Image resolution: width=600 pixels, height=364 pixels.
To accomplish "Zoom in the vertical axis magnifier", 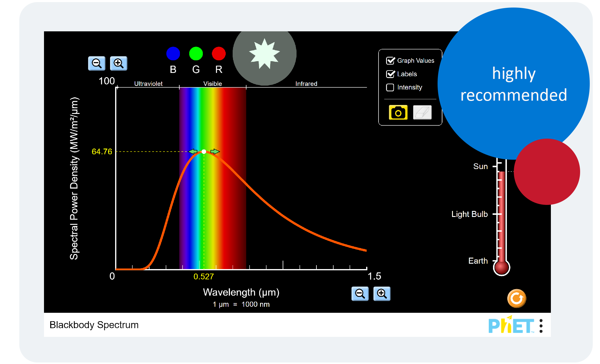I will click(118, 64).
